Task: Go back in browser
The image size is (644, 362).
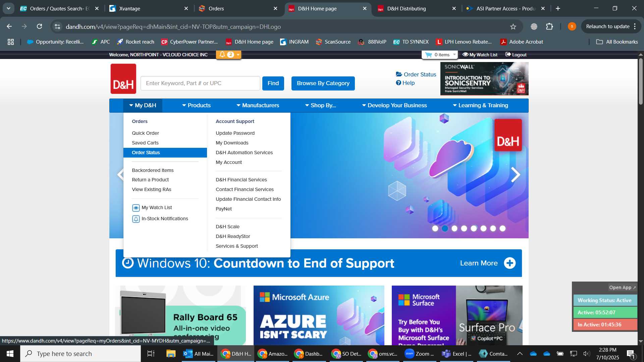Action: click(9, 26)
